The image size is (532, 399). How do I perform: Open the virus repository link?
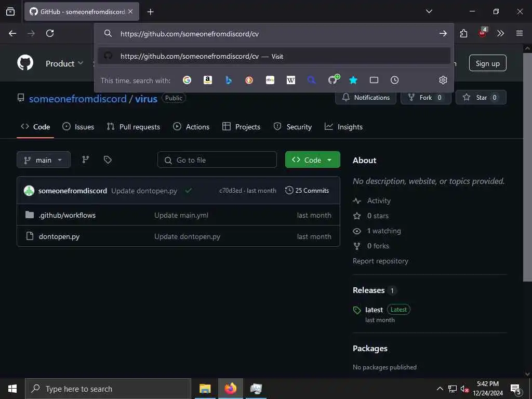(146, 99)
